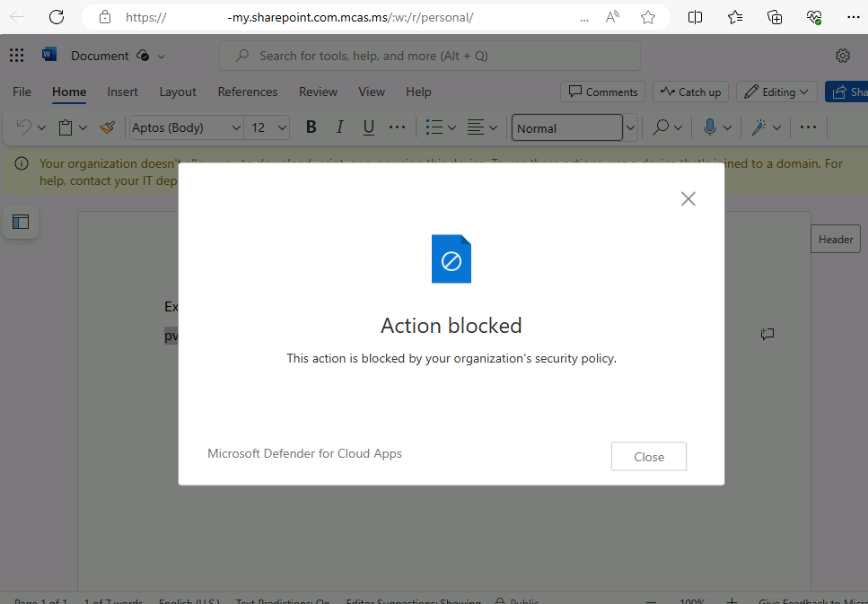The width and height of the screenshot is (868, 604).
Task: Click the Search for tools and help box
Action: point(430,56)
